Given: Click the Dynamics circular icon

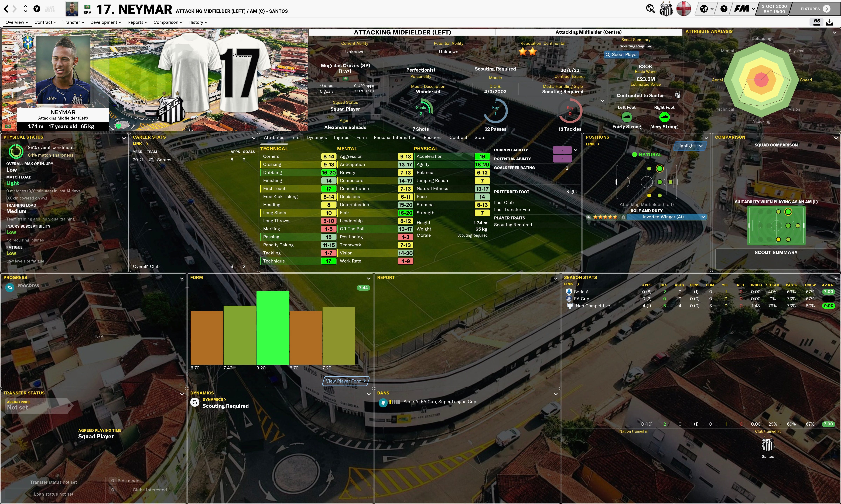Looking at the screenshot, I should pos(195,402).
